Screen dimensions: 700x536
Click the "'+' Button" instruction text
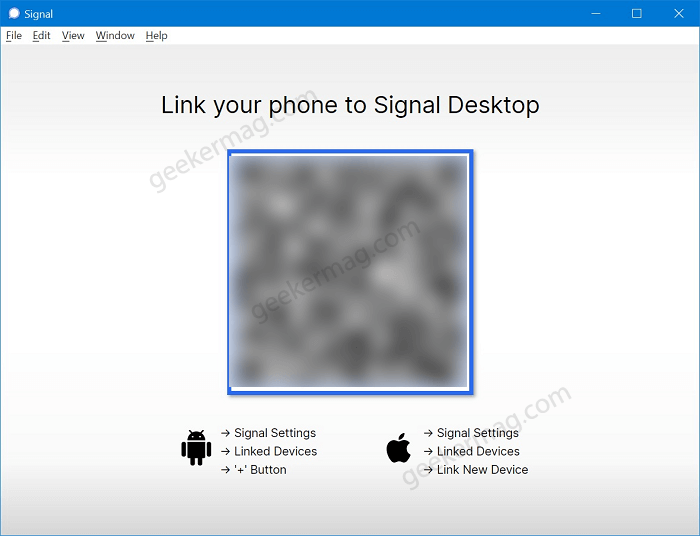pos(260,470)
